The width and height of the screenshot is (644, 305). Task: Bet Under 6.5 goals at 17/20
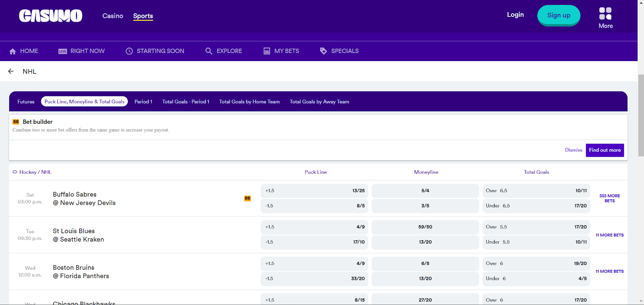(x=536, y=206)
